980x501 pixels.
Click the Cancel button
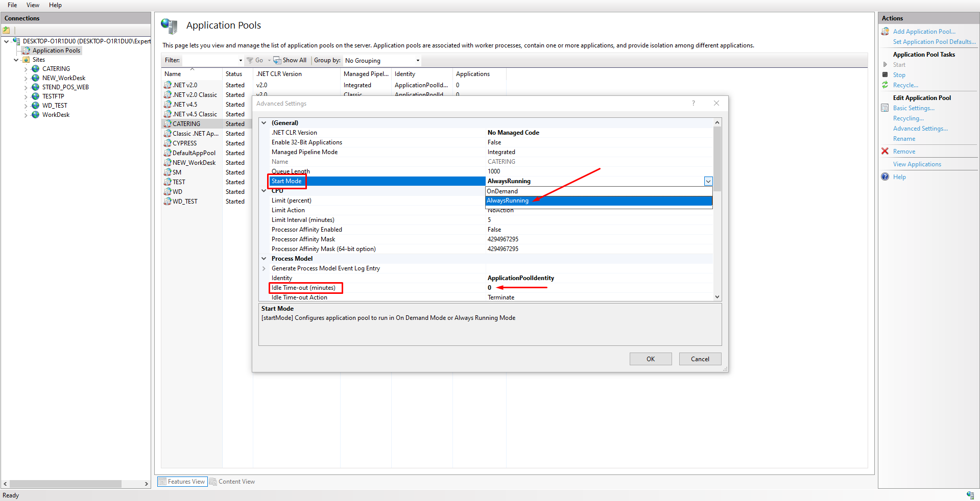pyautogui.click(x=700, y=359)
